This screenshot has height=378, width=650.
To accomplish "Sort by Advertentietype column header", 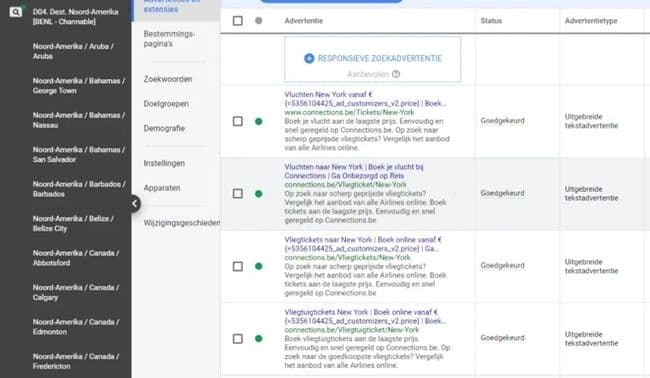I will point(591,21).
